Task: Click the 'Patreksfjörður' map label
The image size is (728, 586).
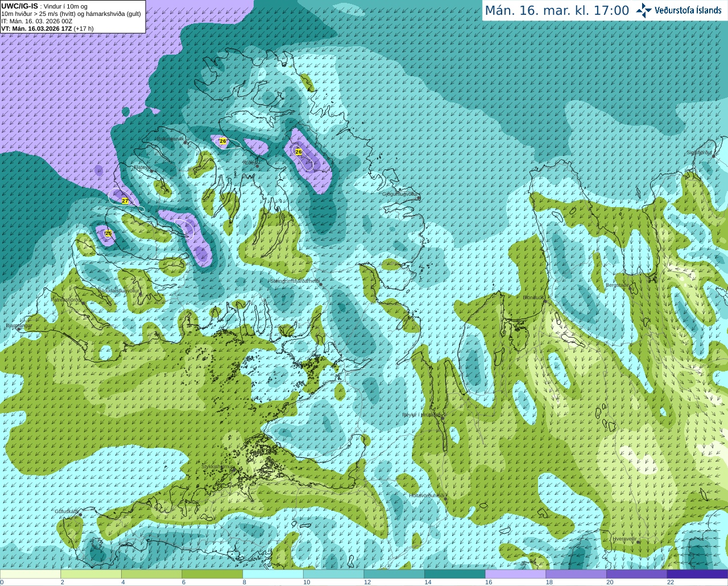Action: 67,299
